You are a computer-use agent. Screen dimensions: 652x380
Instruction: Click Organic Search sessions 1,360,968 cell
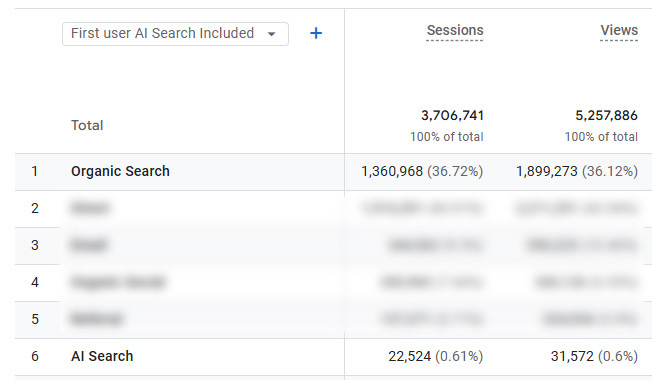(x=422, y=171)
